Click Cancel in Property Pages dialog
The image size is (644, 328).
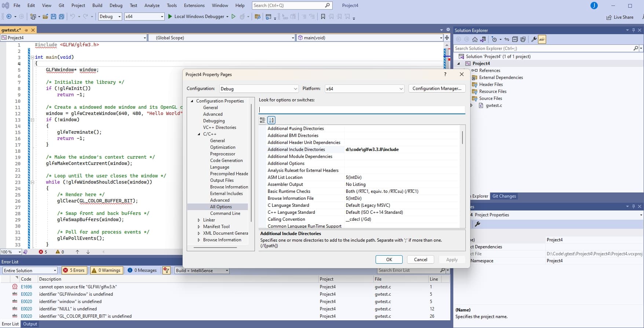tap(421, 259)
